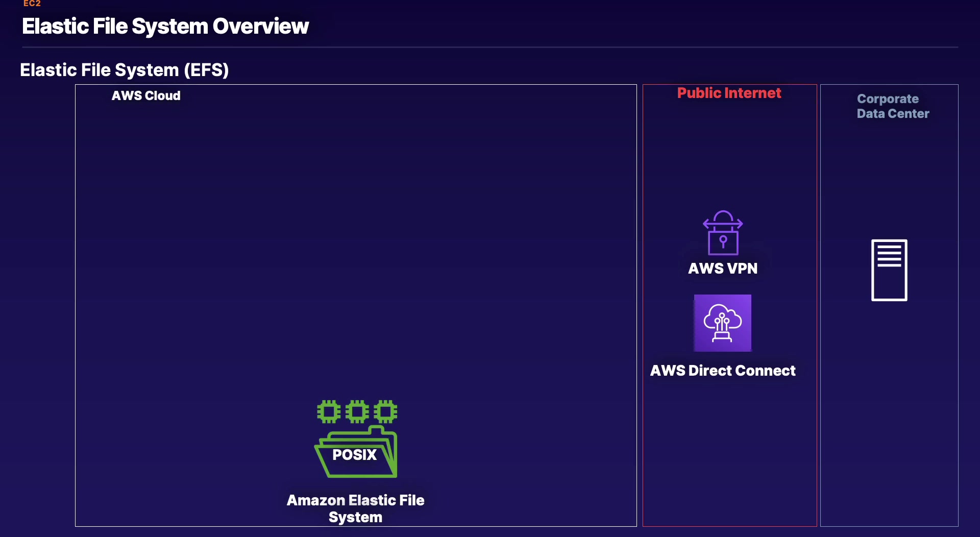Click the middle green chip icon
The image size is (980, 537).
[x=357, y=411]
